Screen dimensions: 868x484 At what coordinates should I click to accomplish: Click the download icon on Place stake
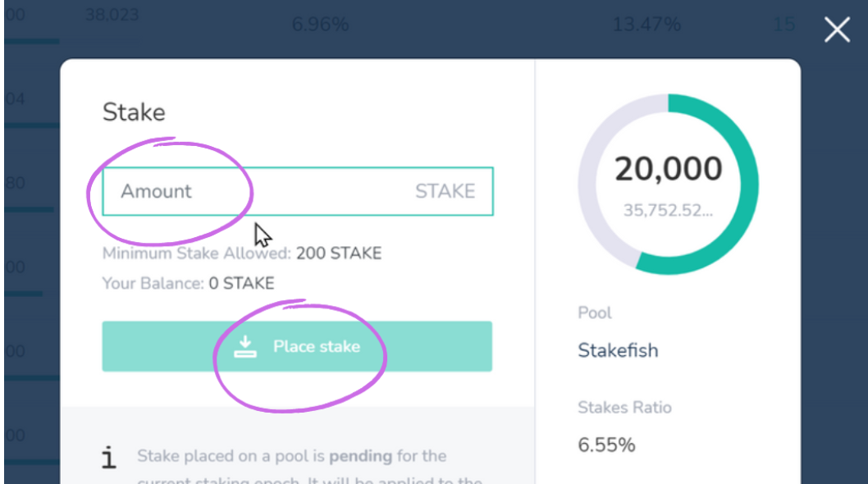pos(245,346)
